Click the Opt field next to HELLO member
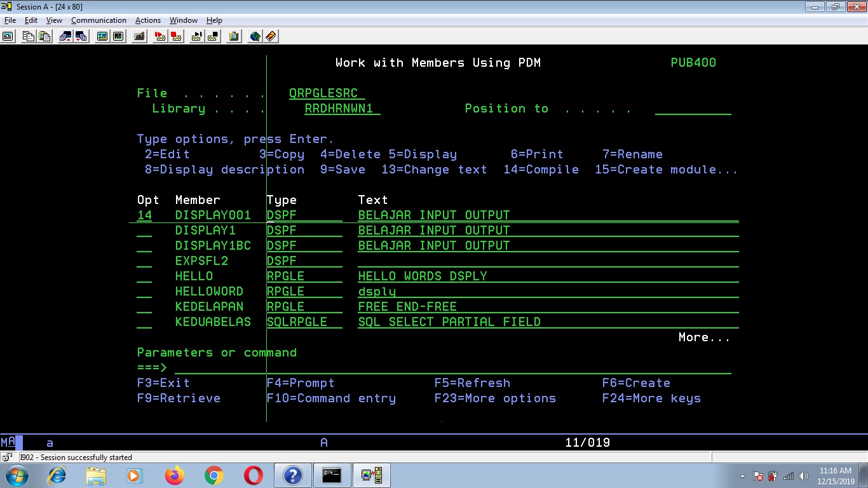The image size is (868, 488). (144, 276)
